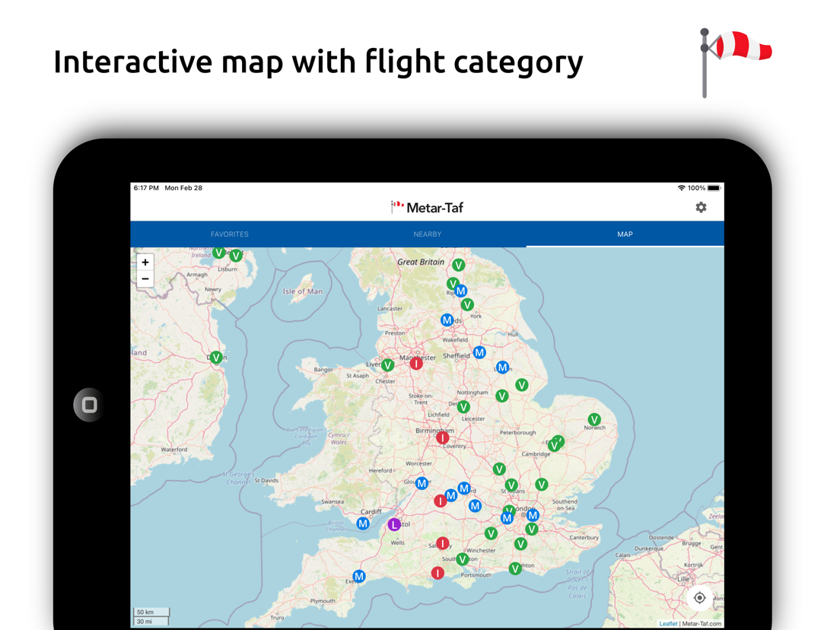Open the Metar-Taf.com attribution link
Viewport: 840px width, 630px height.
(702, 624)
